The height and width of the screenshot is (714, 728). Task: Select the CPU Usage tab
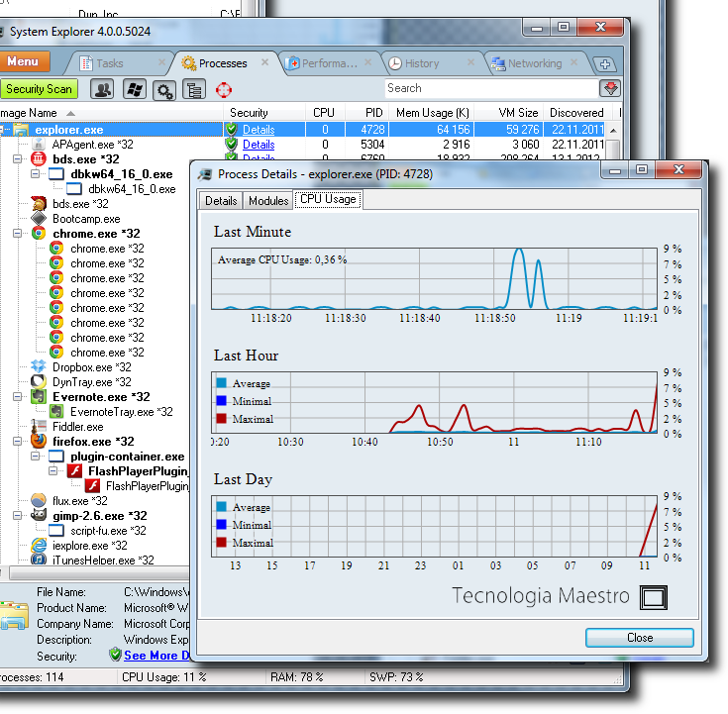pyautogui.click(x=328, y=200)
